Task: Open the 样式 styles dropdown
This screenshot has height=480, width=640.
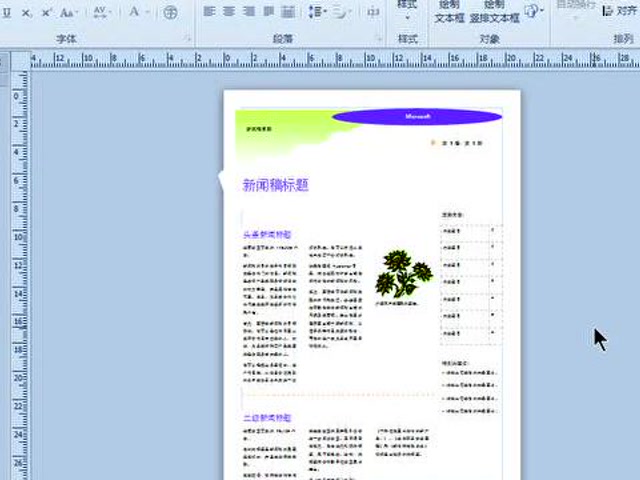Action: (407, 11)
